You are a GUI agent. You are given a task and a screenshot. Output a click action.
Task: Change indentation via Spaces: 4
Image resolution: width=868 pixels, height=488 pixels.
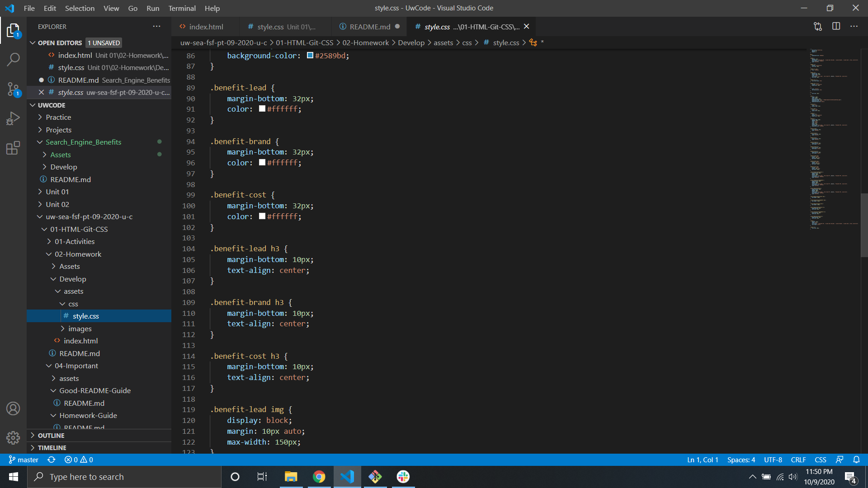(741, 460)
